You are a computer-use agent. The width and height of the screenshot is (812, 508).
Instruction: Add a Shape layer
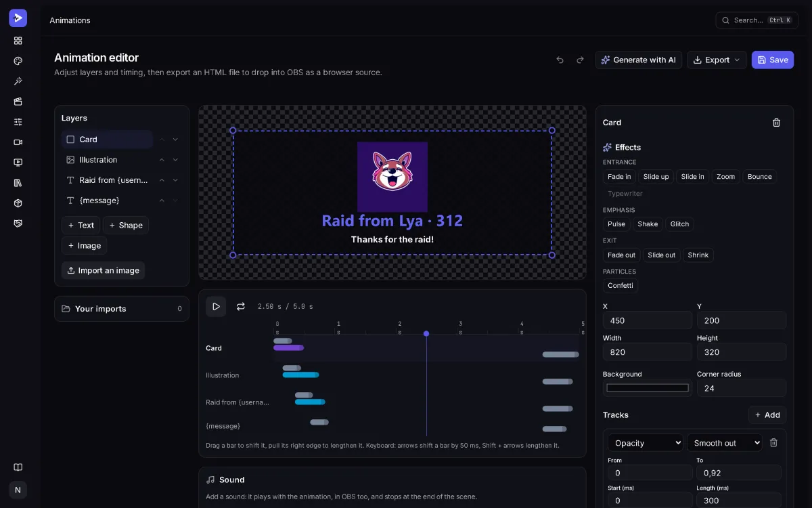[125, 226]
